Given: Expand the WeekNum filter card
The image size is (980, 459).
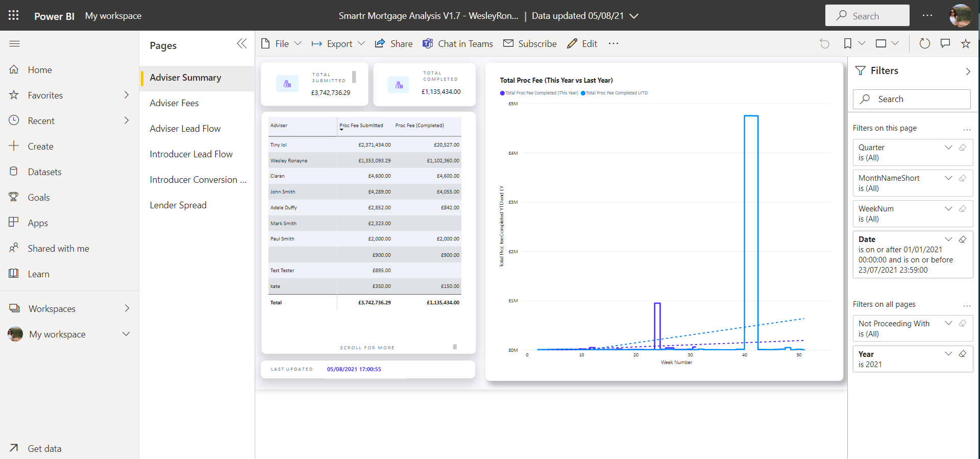Looking at the screenshot, I should click(948, 209).
